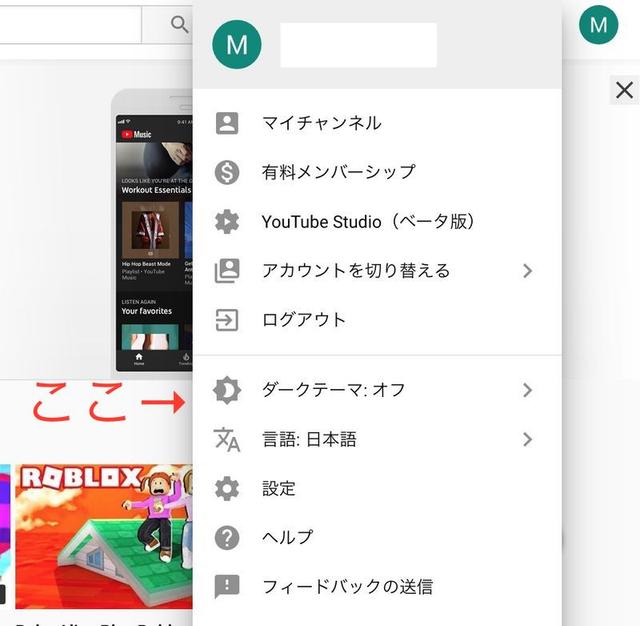Click the large M avatar in menu header
The image size is (640, 626).
click(x=237, y=44)
